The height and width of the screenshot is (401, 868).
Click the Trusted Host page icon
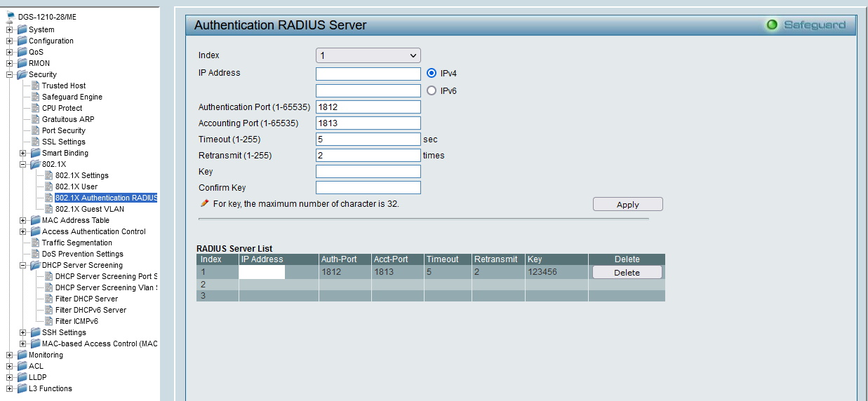click(35, 86)
